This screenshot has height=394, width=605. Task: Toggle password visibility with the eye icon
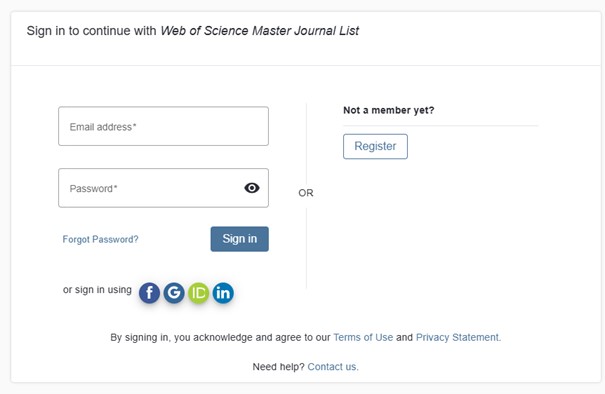coord(252,188)
